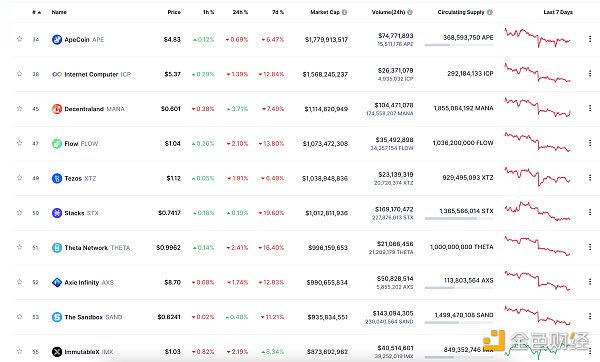Sort the table by the Price column
This screenshot has width=600, height=362.
coord(174,12)
